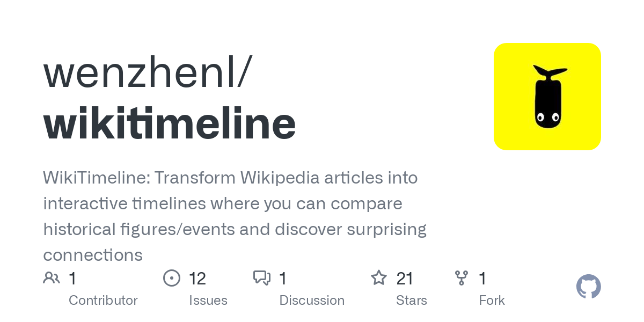Click the GitHub Octocat logo
This screenshot has height=322, width=644.
[x=588, y=287]
